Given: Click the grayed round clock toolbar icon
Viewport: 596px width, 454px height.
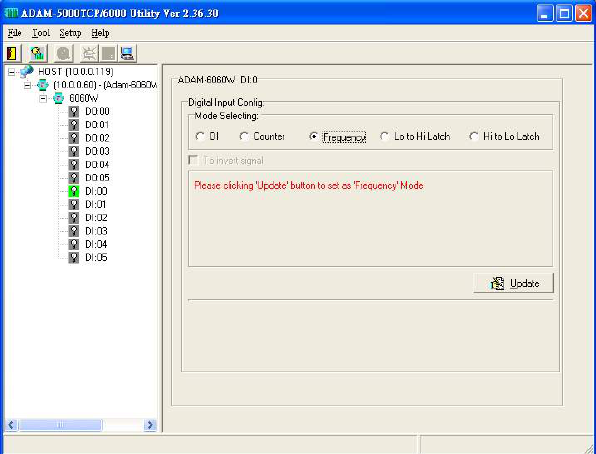Looking at the screenshot, I should click(x=63, y=53).
